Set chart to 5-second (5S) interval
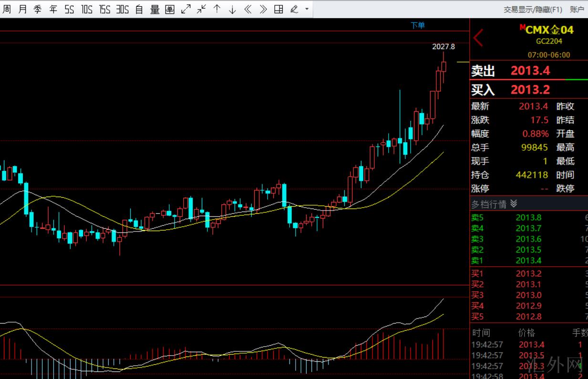The height and width of the screenshot is (379, 588). [x=70, y=9]
